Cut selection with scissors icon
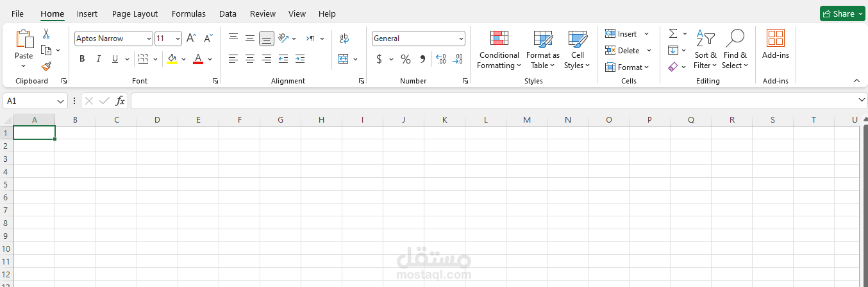Image resolution: width=868 pixels, height=287 pixels. point(46,33)
